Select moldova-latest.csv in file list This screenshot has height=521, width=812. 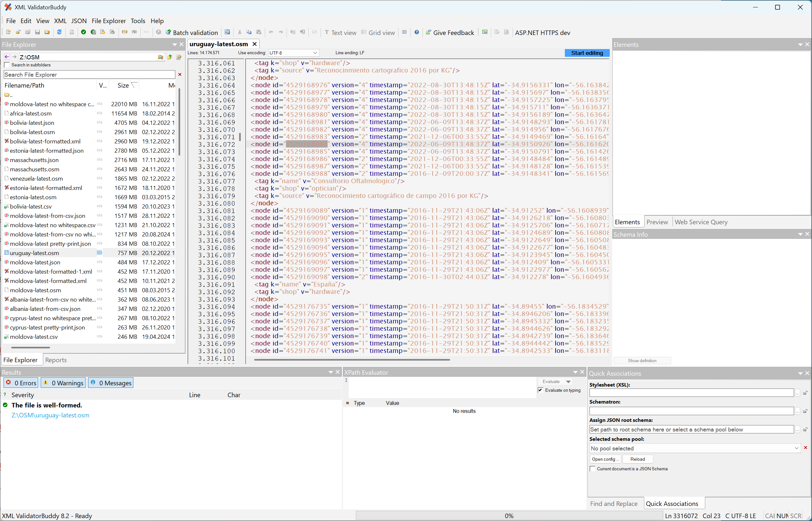[x=33, y=337]
